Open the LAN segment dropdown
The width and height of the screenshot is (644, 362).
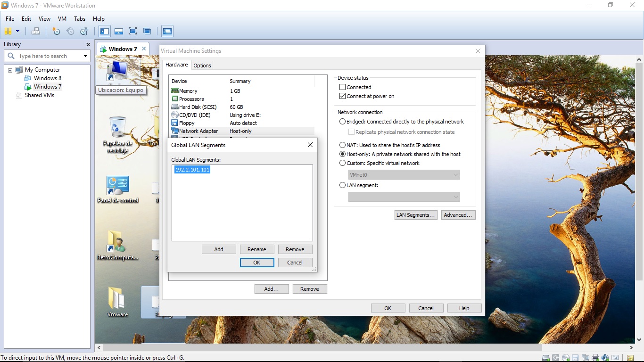click(404, 197)
